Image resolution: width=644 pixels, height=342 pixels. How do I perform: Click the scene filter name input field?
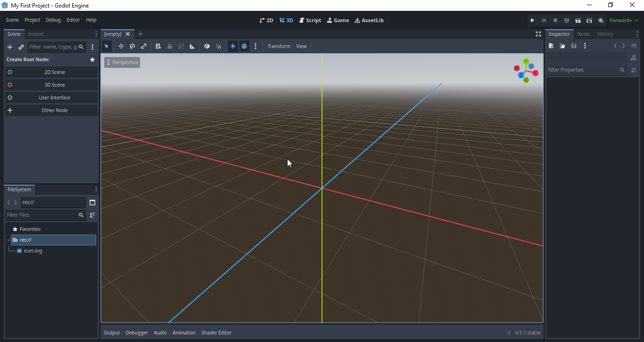point(57,47)
